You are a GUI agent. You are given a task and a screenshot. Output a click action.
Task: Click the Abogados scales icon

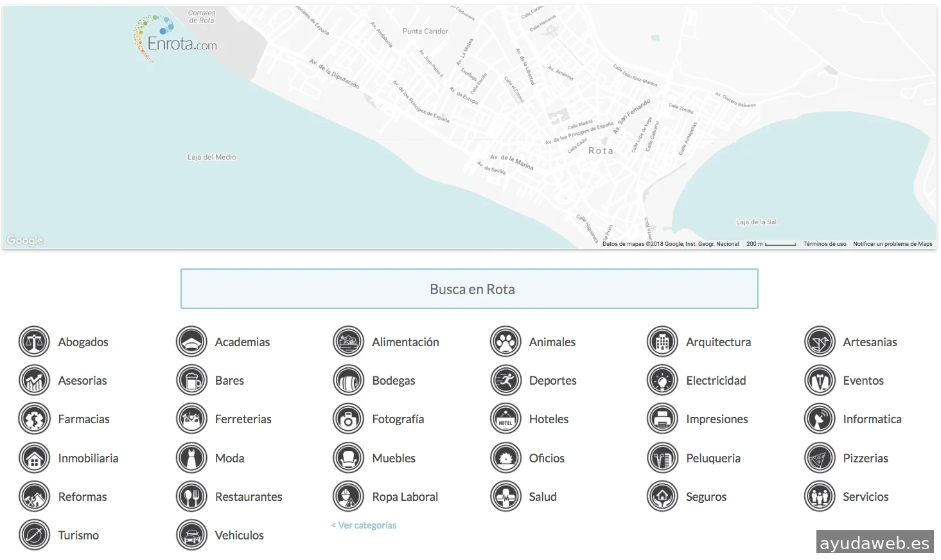coord(34,342)
